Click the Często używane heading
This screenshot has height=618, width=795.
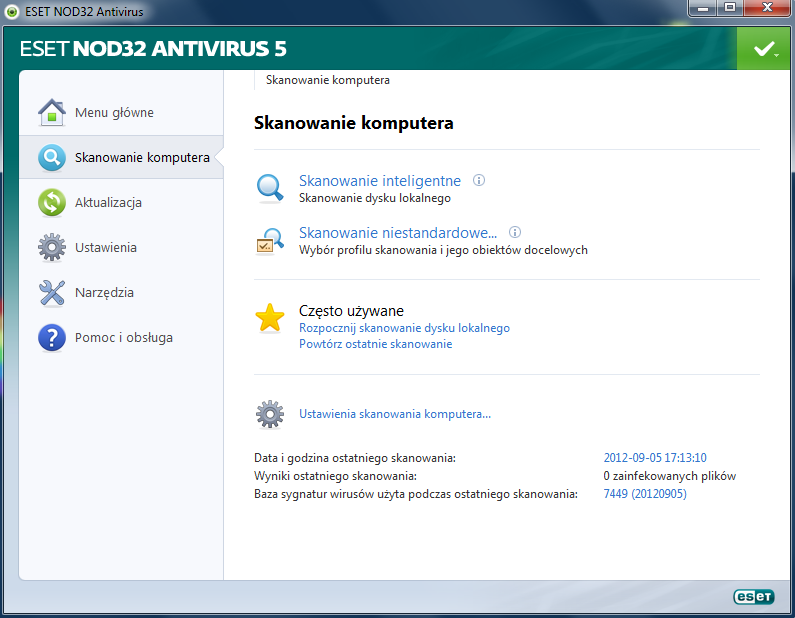[351, 311]
